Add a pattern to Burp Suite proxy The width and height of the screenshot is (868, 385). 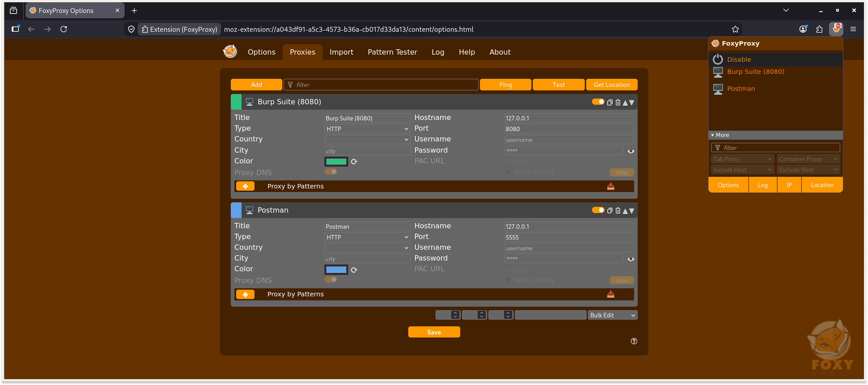tap(245, 186)
